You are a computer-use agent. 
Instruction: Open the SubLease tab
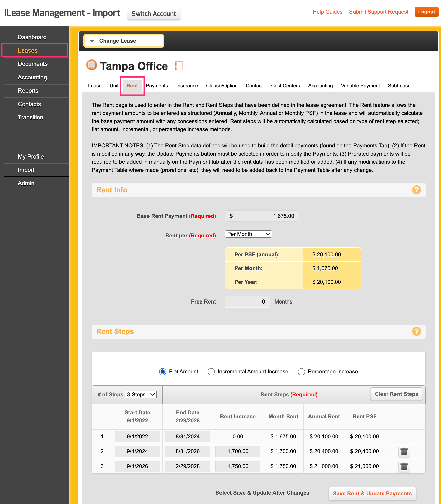point(399,86)
